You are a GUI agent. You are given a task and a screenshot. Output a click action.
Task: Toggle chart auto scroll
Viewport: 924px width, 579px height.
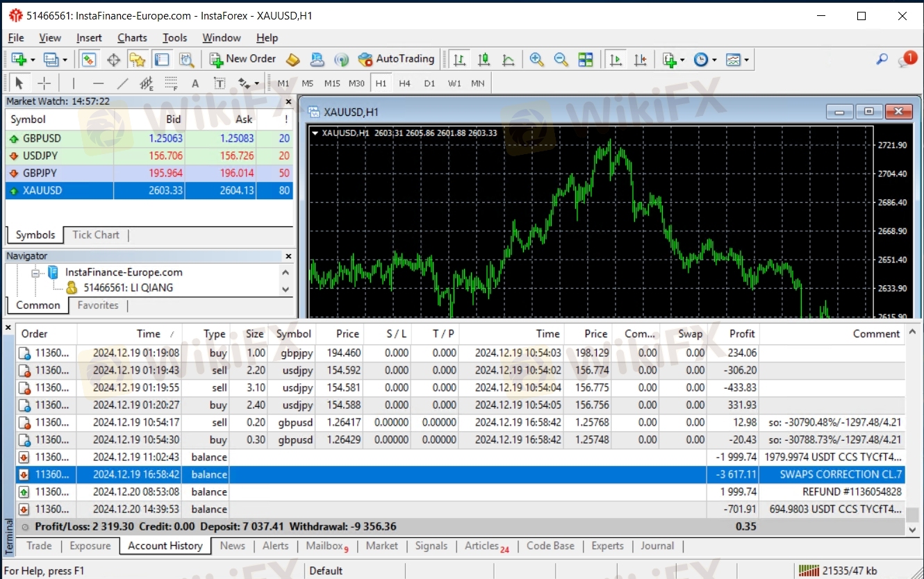pos(616,60)
